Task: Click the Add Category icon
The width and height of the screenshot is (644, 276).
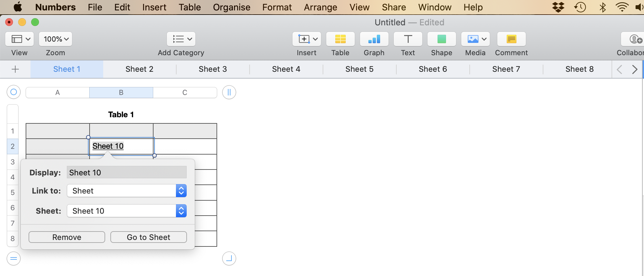Action: coord(181,39)
